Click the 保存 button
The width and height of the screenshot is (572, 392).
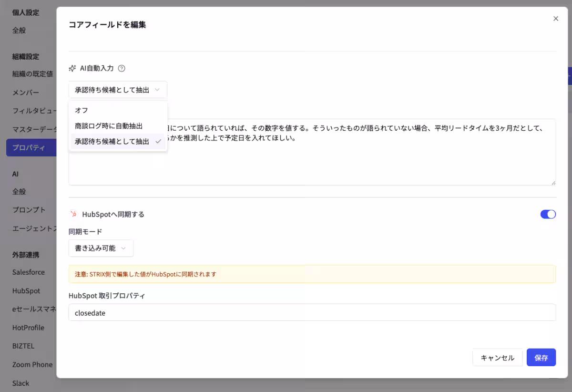pyautogui.click(x=541, y=358)
